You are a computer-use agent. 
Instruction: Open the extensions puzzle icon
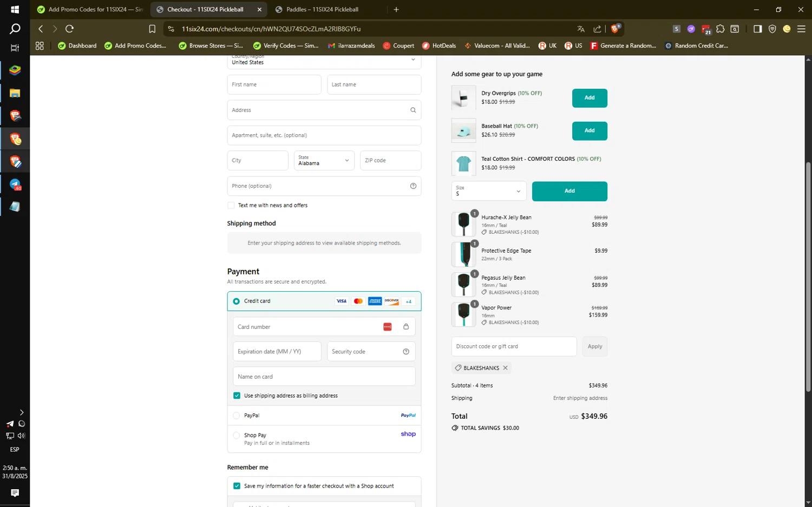(720, 29)
